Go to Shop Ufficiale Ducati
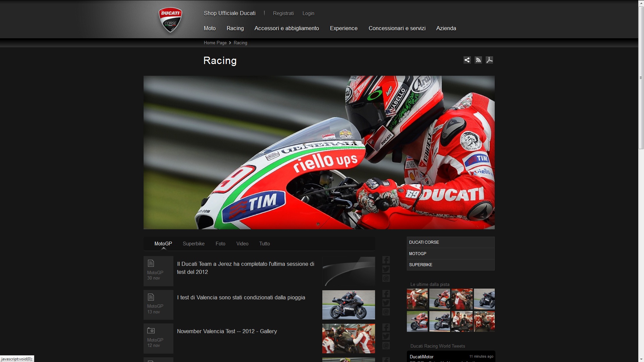 tap(229, 13)
